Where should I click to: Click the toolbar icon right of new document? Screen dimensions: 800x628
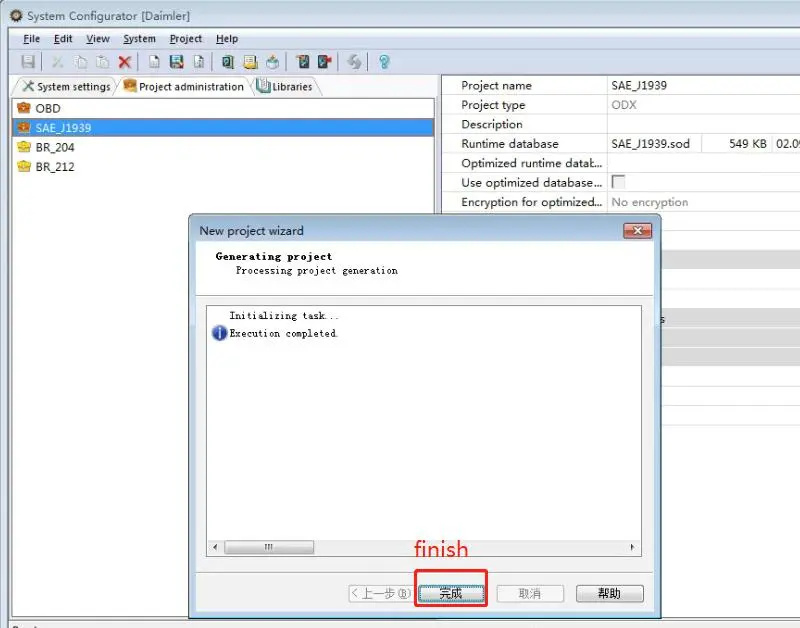176,62
